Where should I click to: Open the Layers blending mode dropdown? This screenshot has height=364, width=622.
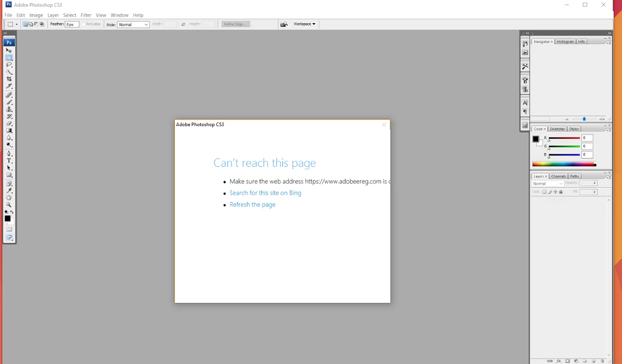click(547, 183)
